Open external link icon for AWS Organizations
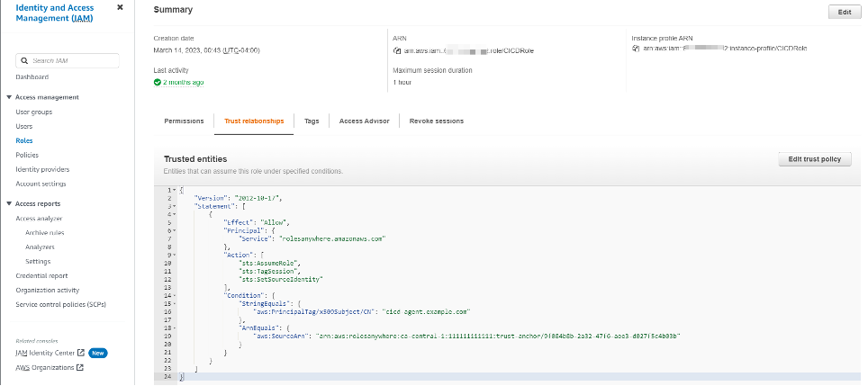The width and height of the screenshot is (868, 386). 80,367
